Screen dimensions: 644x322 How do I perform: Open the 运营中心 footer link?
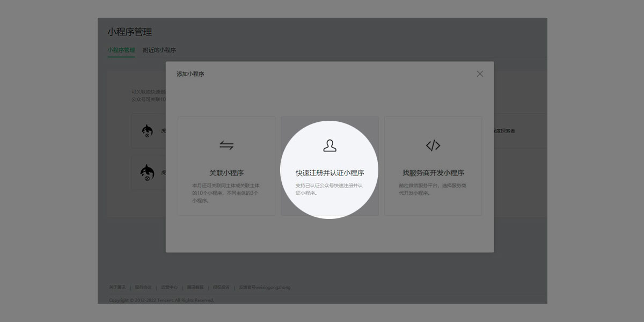point(169,287)
